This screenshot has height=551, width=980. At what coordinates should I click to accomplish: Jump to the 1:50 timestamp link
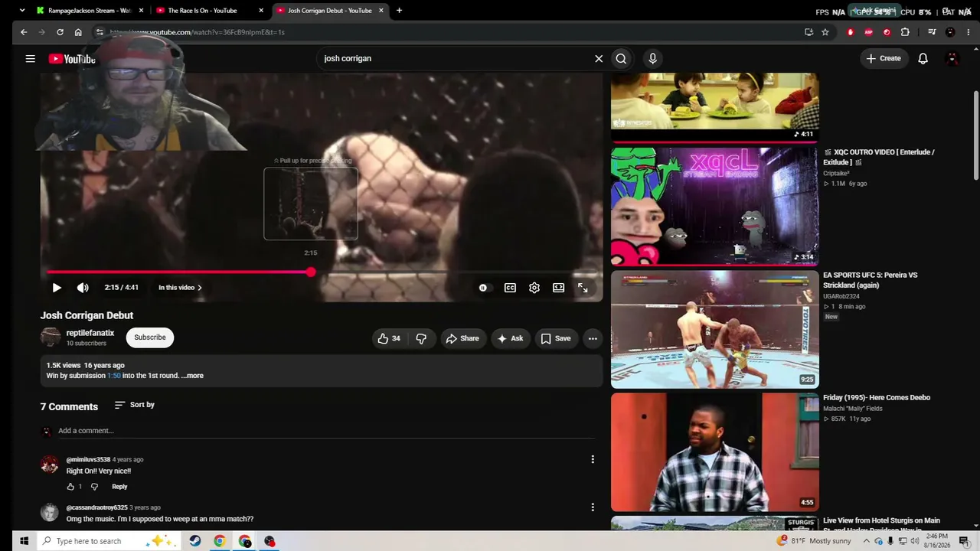click(x=114, y=376)
